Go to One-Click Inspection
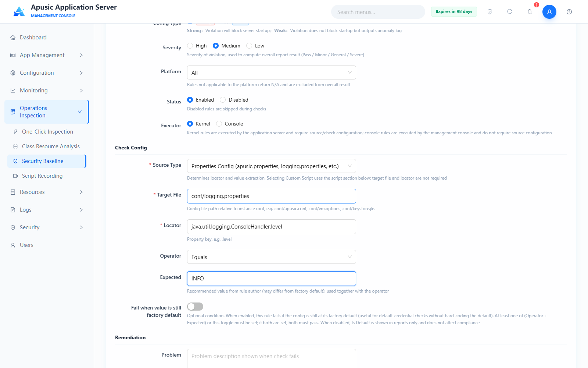 point(47,132)
